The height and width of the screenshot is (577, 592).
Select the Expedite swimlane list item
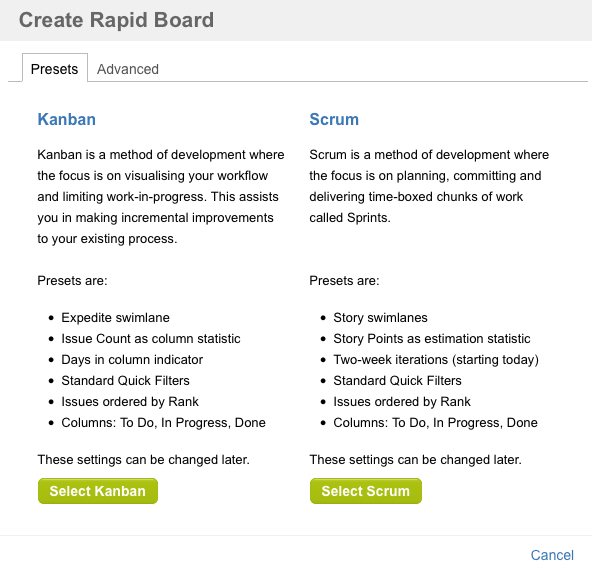[x=116, y=318]
